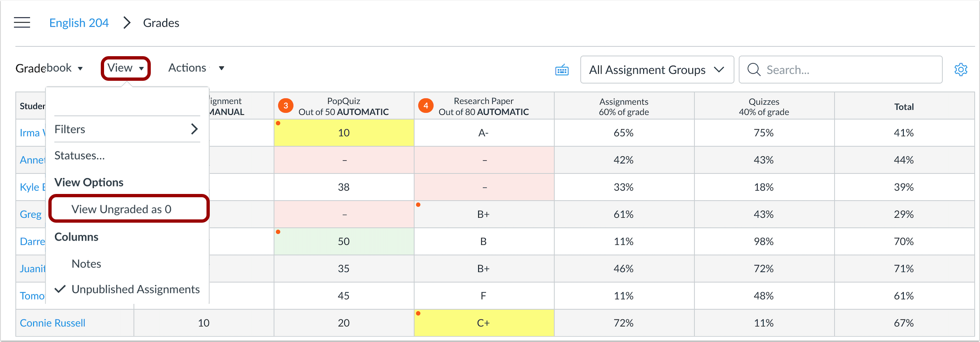980x342 pixels.
Task: Navigate to the English 204 course
Action: pyautogui.click(x=79, y=23)
